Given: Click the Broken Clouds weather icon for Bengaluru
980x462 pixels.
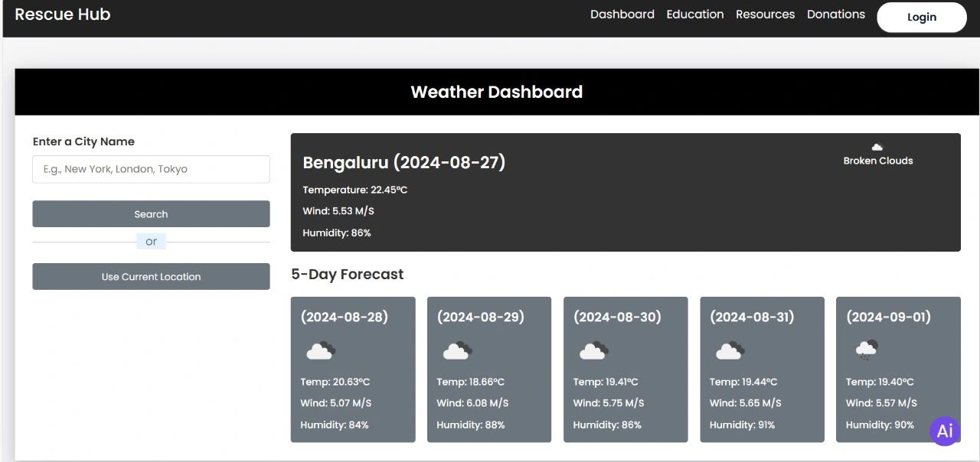Looking at the screenshot, I should pos(877,147).
